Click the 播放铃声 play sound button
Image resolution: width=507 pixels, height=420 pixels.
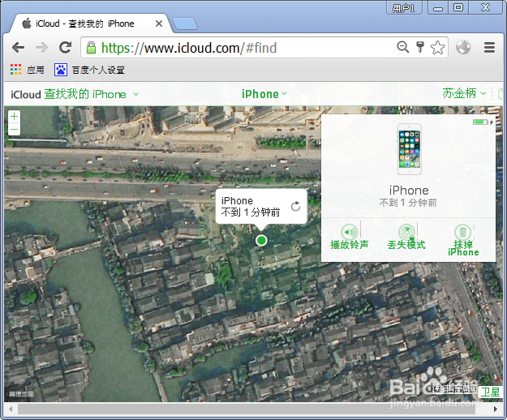349,237
